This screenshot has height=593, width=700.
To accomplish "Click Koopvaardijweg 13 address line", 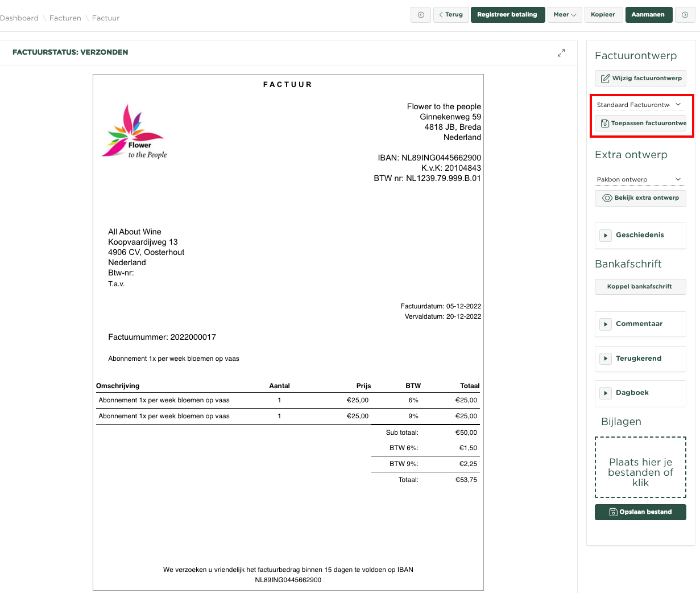I will coord(143,242).
